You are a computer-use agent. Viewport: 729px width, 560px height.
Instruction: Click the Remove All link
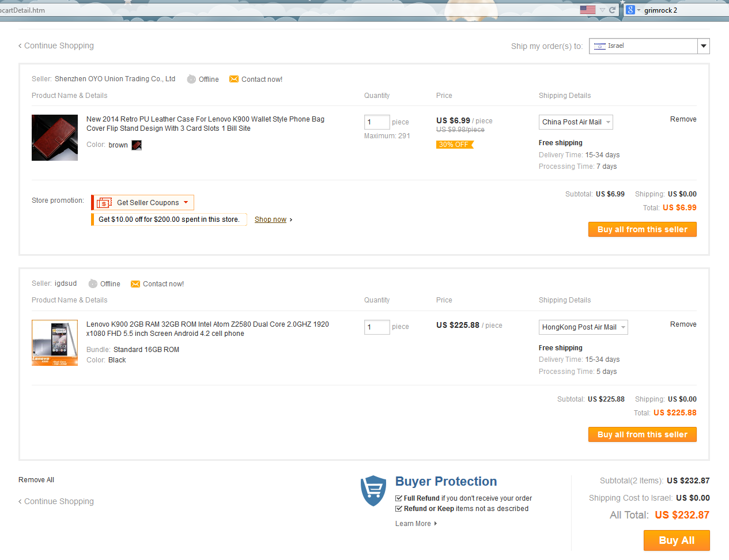(36, 480)
